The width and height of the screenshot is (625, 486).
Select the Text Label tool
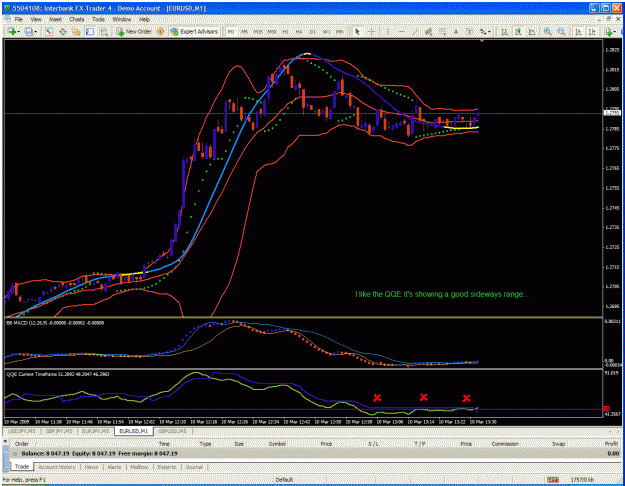tap(470, 31)
